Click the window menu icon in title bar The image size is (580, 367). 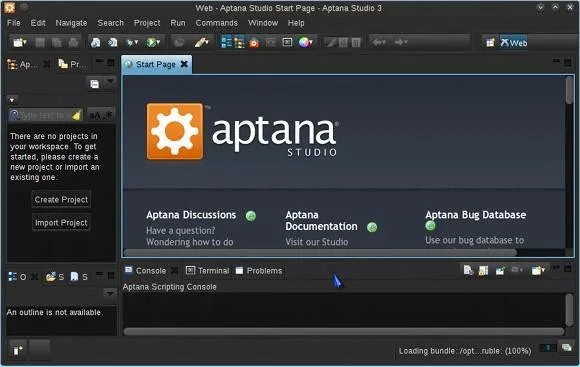tap(10, 7)
